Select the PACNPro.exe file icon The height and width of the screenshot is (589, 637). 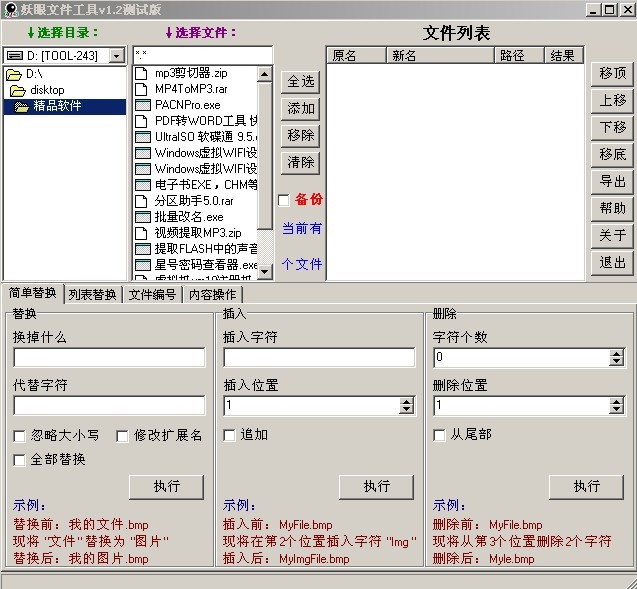pos(143,105)
